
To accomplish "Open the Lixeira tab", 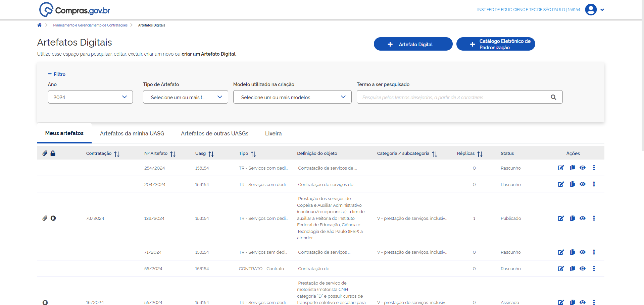I will pos(274,133).
